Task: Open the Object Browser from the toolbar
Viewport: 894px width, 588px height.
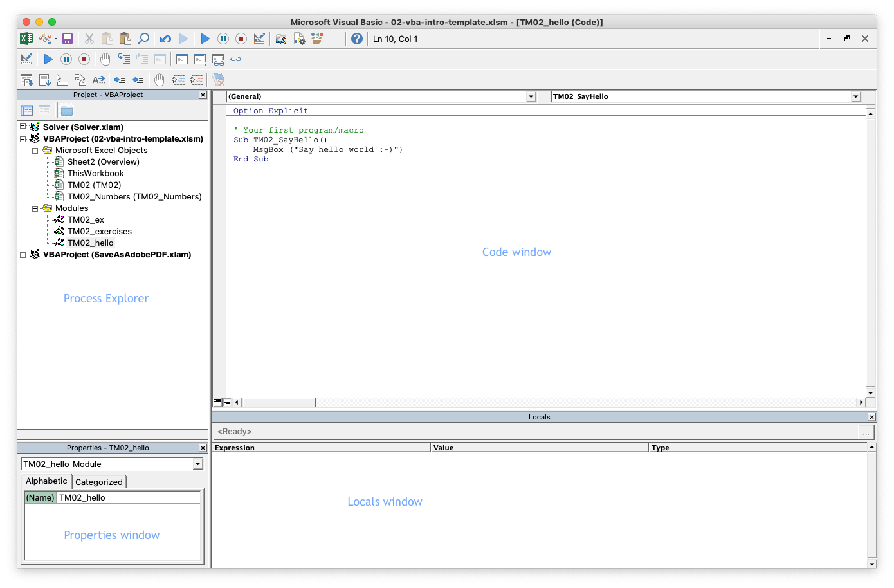Action: 316,39
